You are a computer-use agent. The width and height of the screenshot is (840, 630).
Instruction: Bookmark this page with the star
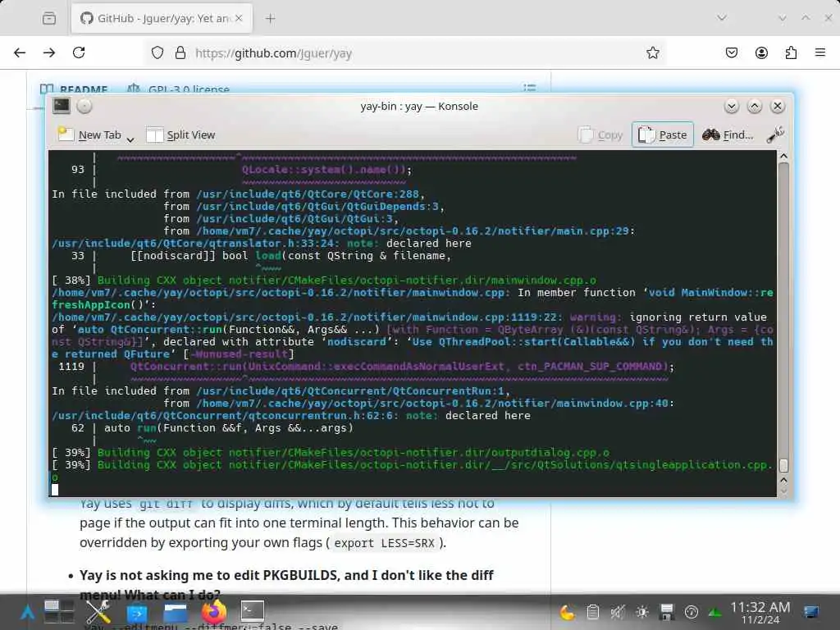point(652,52)
